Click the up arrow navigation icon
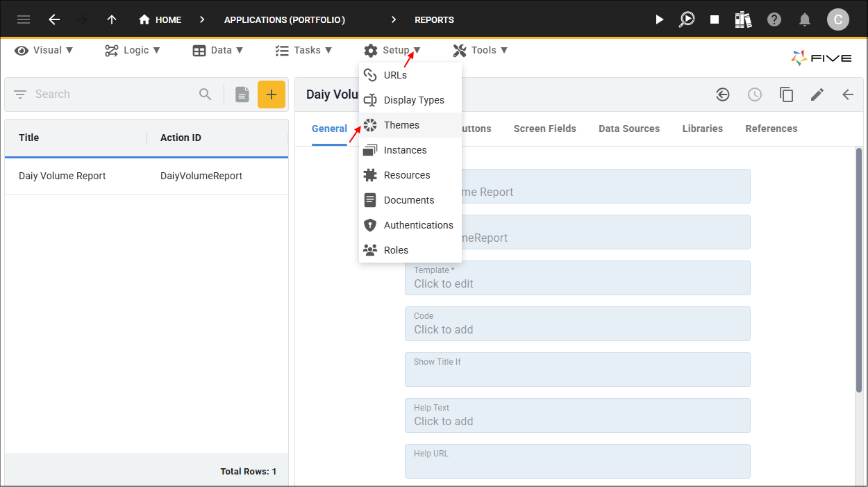 [x=112, y=19]
